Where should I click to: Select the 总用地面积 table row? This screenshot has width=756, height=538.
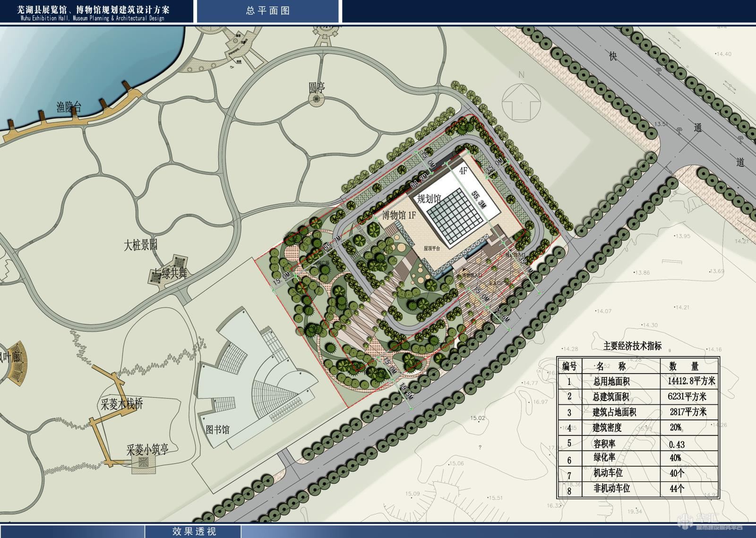pos(638,381)
